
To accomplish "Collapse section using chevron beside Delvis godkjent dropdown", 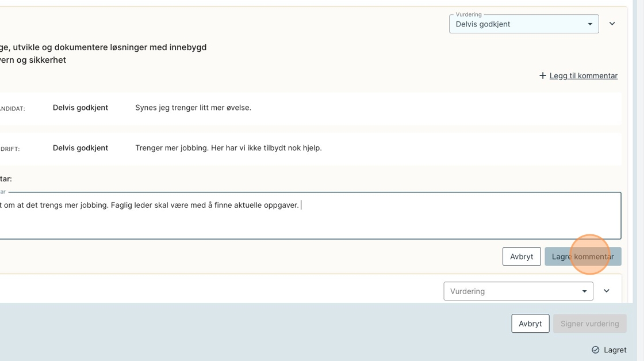I will point(612,24).
